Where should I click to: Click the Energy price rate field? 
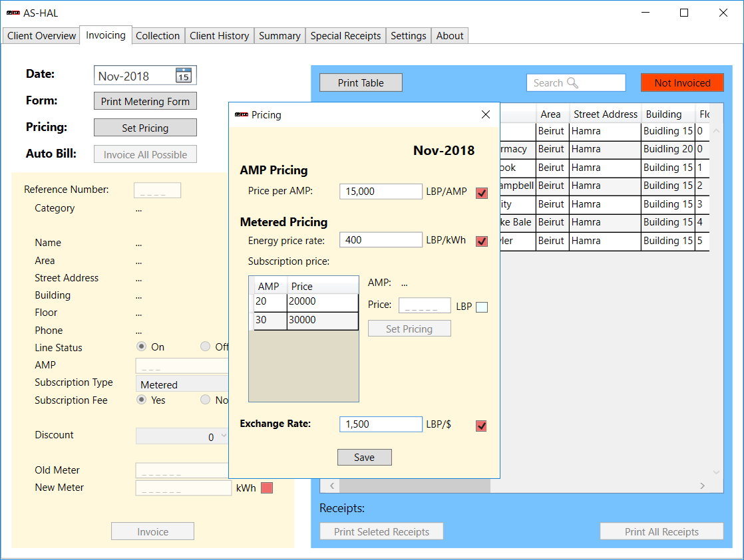click(381, 240)
